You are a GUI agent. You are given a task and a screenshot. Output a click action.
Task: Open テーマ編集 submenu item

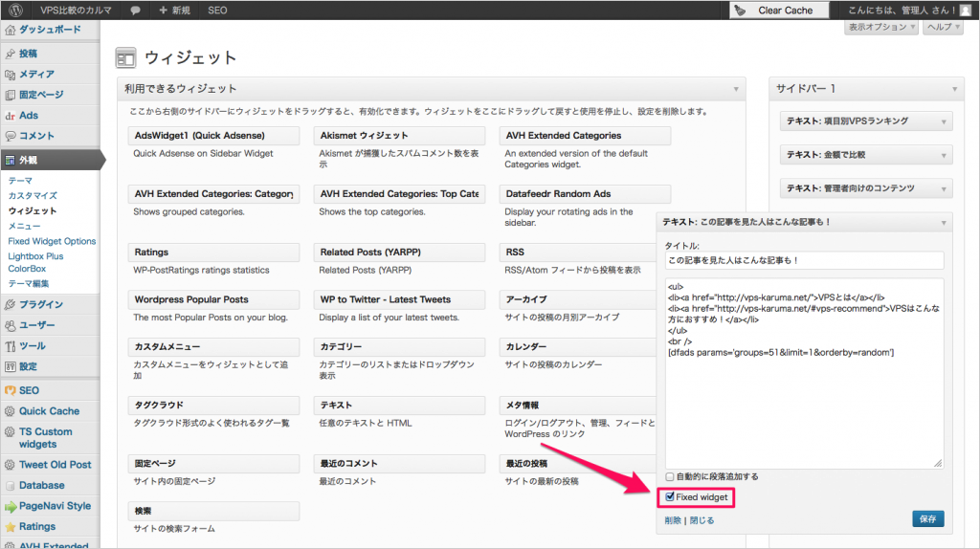tap(28, 283)
